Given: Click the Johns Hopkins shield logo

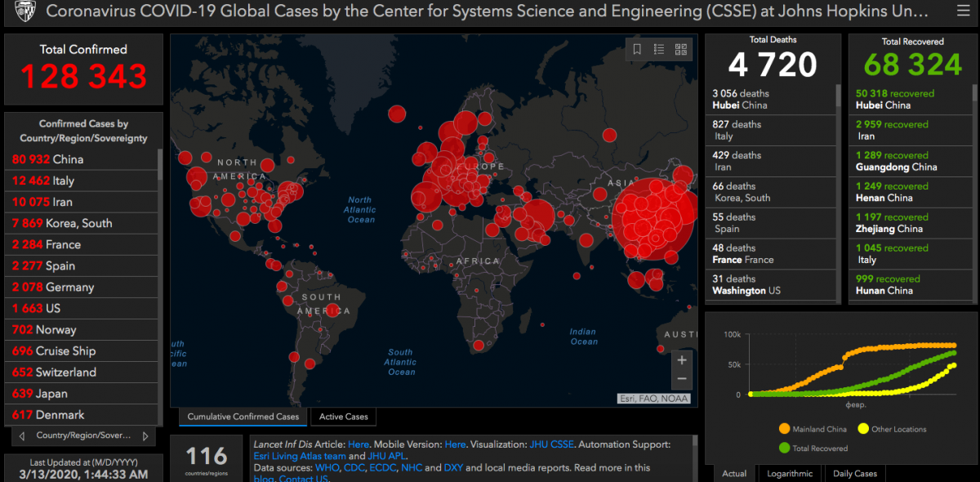Looking at the screenshot, I should (25, 12).
